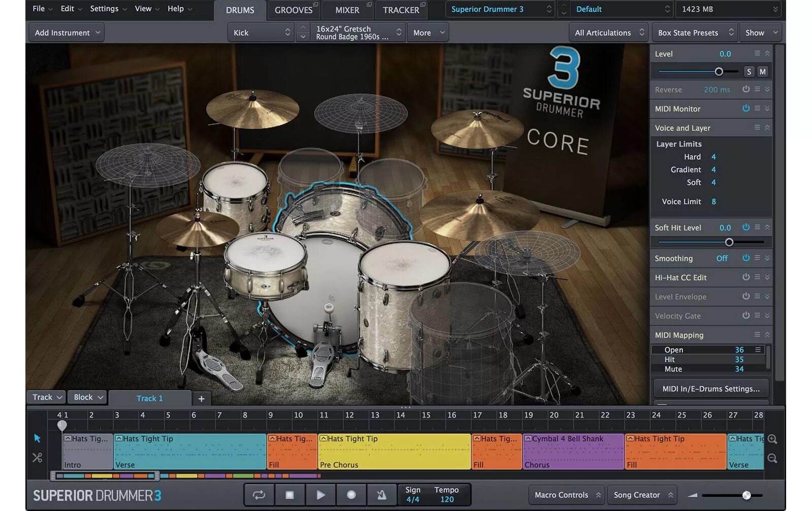Open the Show dropdown

tap(760, 32)
